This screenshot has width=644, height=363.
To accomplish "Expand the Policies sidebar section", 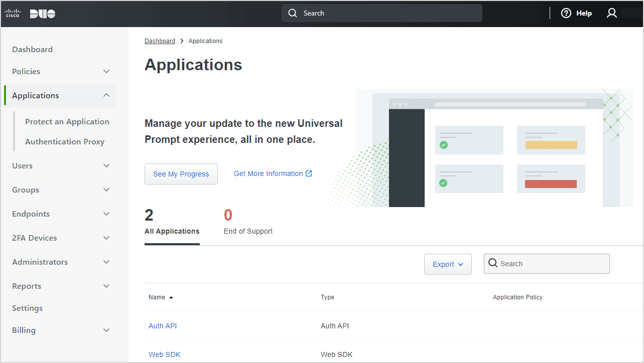I will [x=106, y=72].
